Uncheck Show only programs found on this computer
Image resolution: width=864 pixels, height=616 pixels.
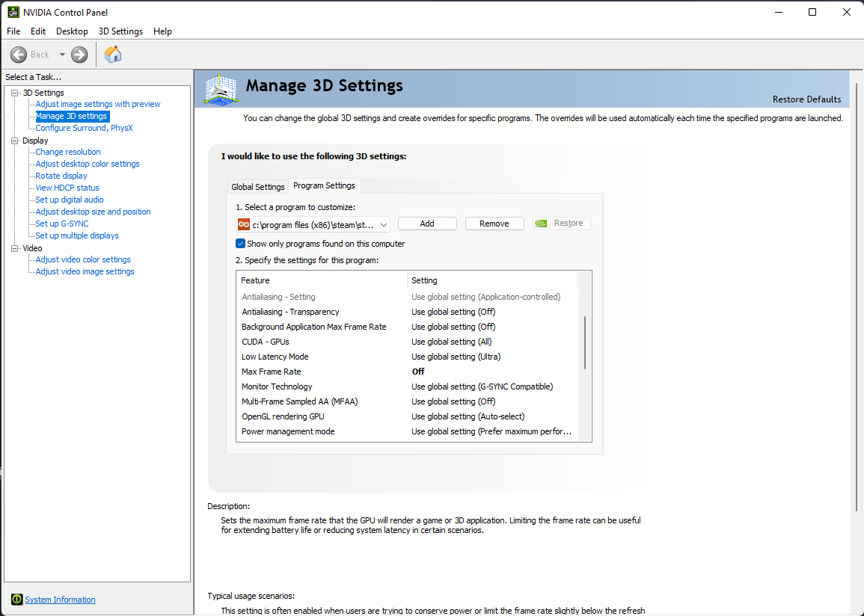[x=240, y=244]
